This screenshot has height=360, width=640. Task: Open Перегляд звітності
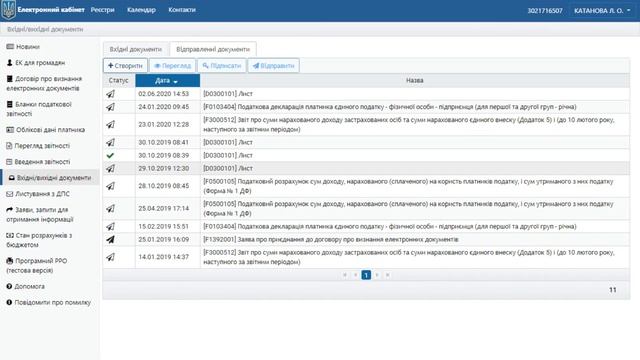38,145
